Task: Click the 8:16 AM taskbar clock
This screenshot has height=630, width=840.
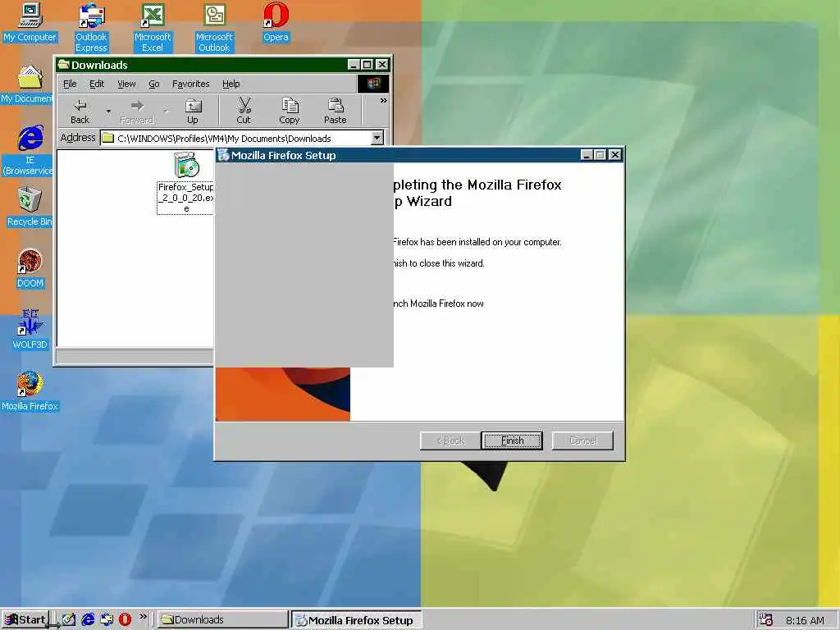Action: pyautogui.click(x=805, y=620)
